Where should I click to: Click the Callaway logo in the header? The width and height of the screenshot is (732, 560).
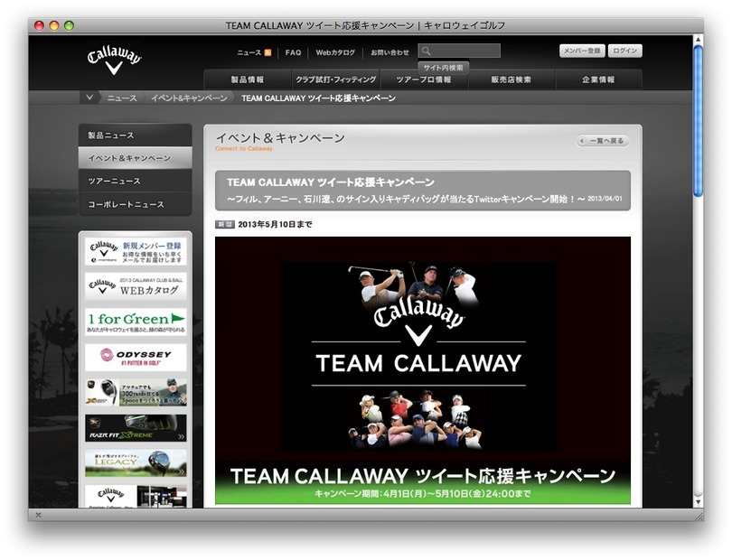pos(114,60)
